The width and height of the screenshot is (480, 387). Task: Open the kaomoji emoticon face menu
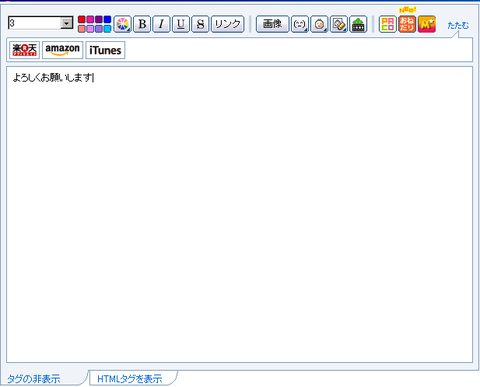[300, 24]
